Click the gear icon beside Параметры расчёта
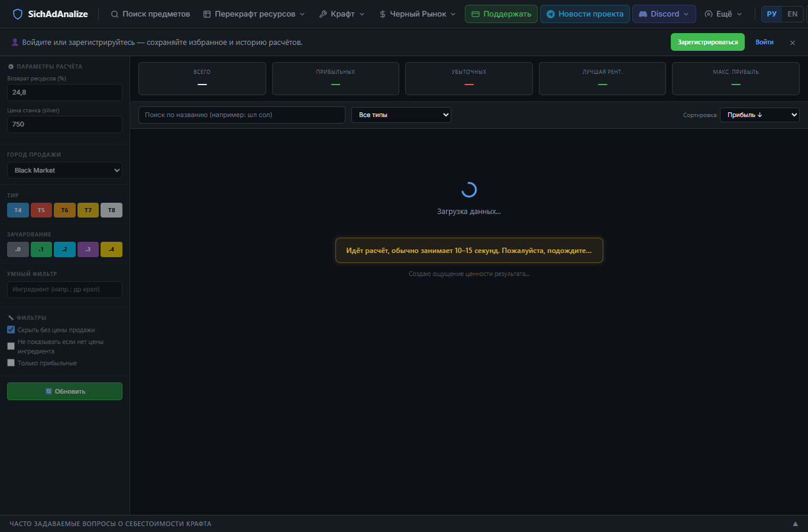The width and height of the screenshot is (808, 532). pyautogui.click(x=11, y=67)
